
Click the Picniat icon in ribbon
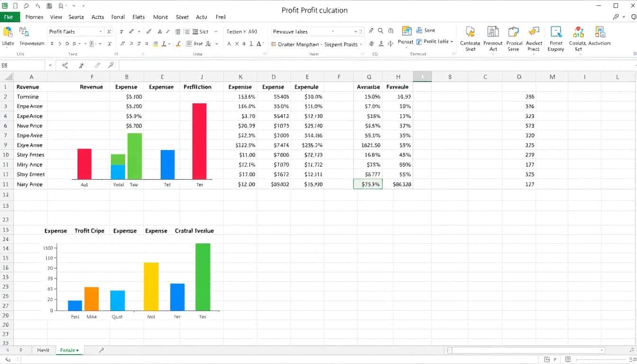[406, 31]
